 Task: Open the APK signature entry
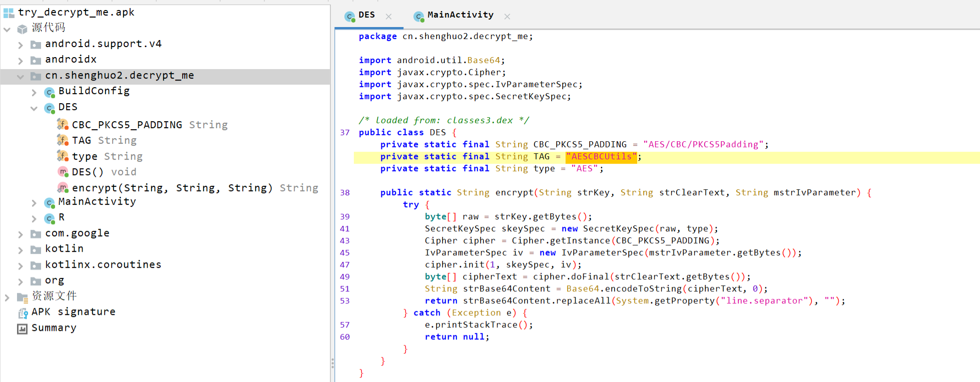click(x=73, y=311)
